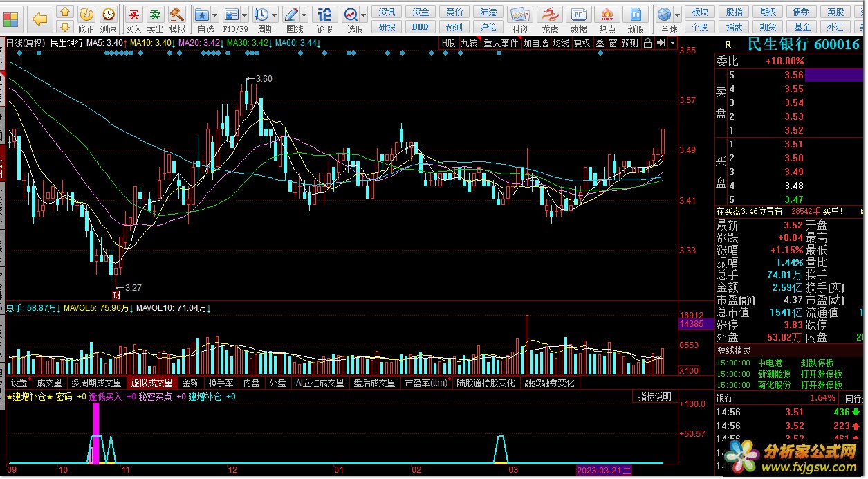Expand the 选股 dropdown arrow
This screenshot has height=479, width=868.
click(x=364, y=15)
